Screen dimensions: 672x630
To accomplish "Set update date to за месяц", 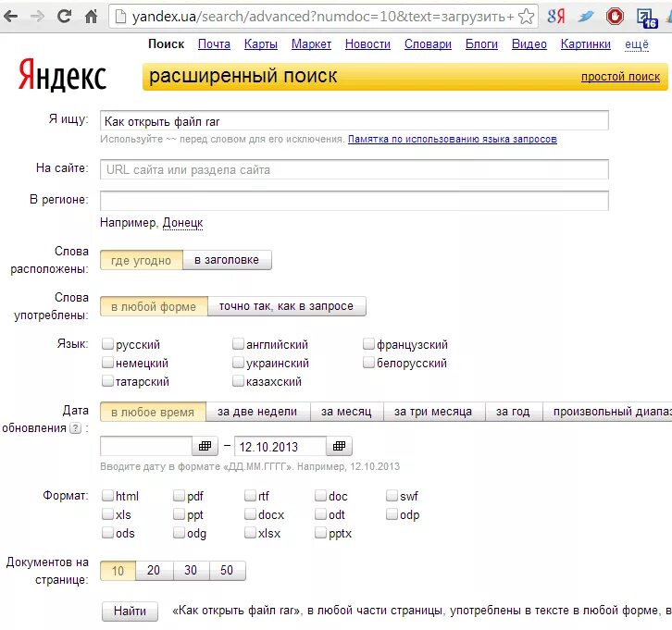I will coord(346,412).
